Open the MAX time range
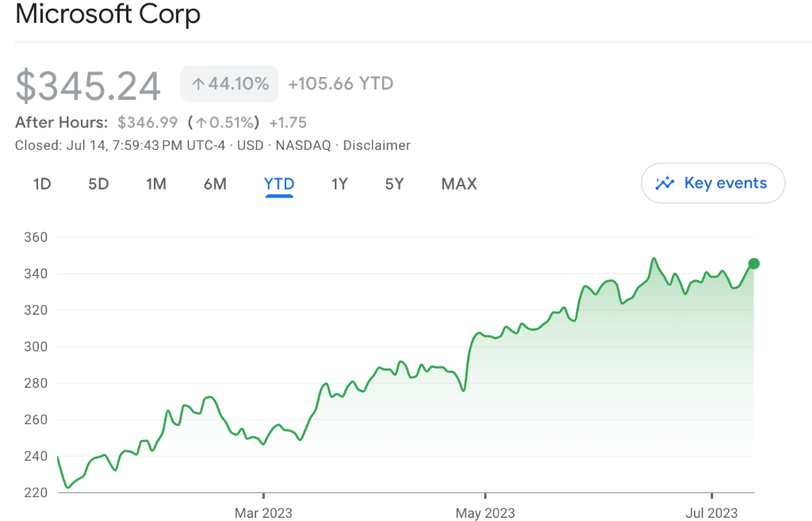Image resolution: width=812 pixels, height=521 pixels. tap(459, 184)
